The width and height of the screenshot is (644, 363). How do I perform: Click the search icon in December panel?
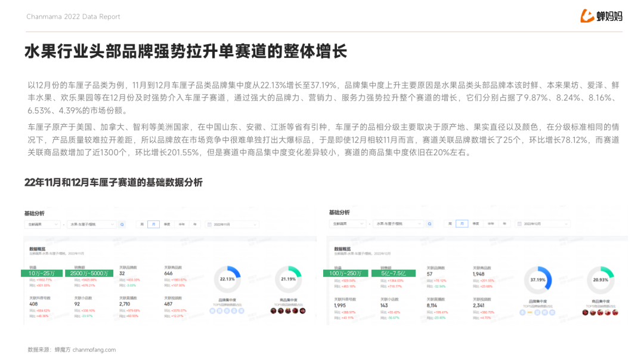[x=429, y=224]
